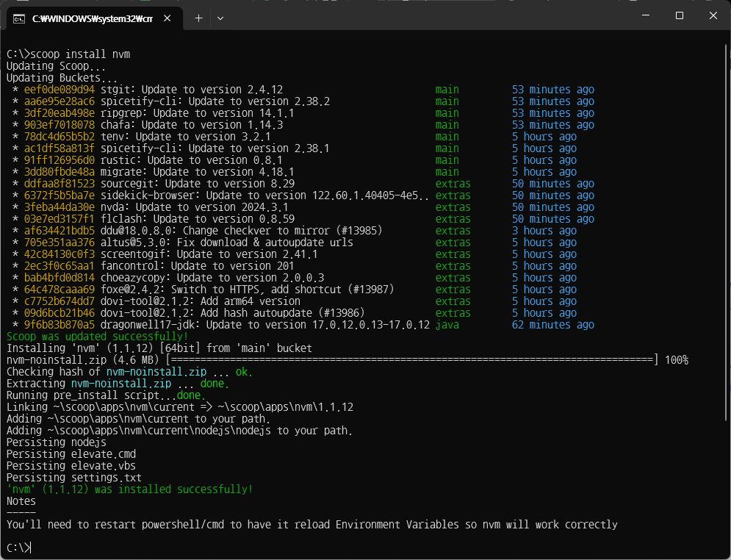Click the nvm-noinstall.zip download progress bar
Viewport: 731px width, 560px height.
click(x=413, y=360)
